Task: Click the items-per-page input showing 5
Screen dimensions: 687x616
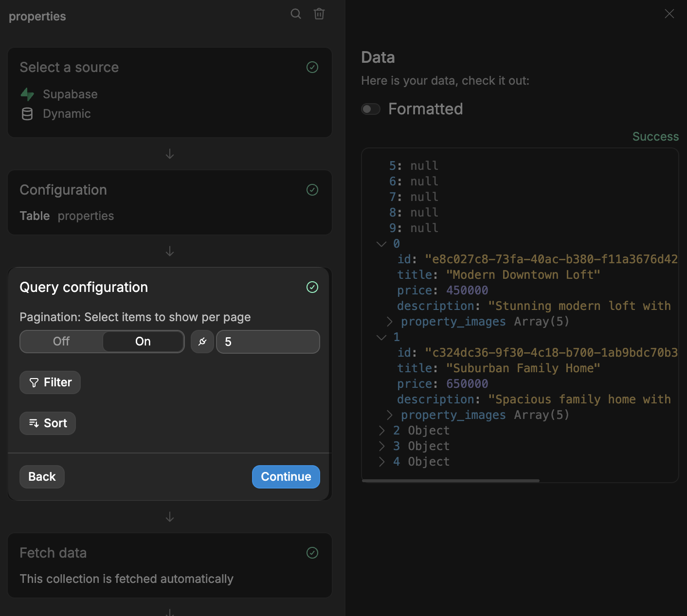Action: point(268,342)
